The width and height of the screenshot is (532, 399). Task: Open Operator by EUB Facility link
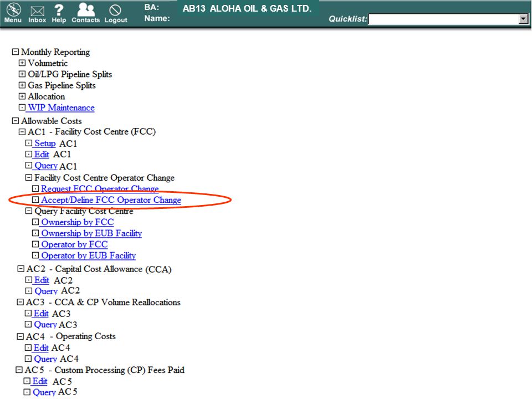pos(89,256)
